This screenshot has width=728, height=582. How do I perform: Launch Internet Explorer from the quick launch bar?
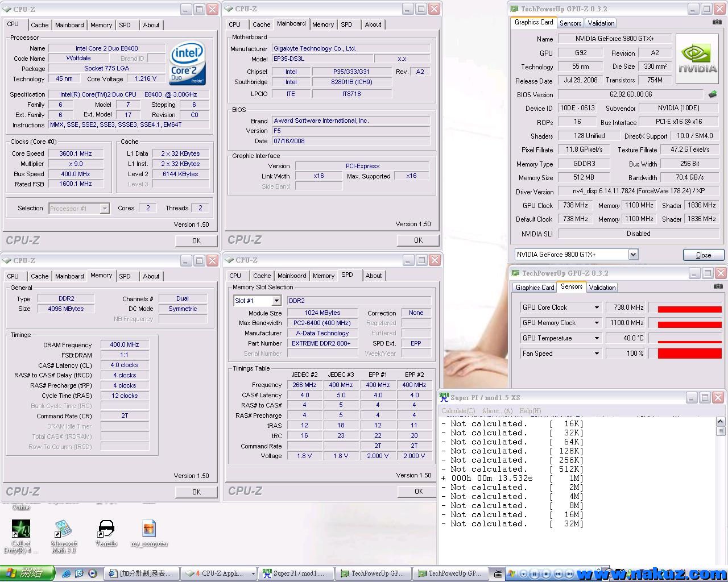pos(67,573)
